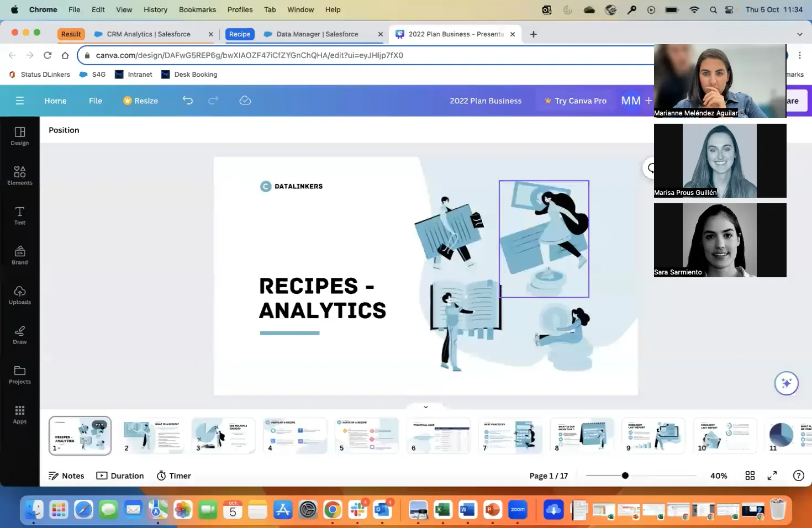Viewport: 812px width, 528px height.
Task: Enter fullscreen presentation mode
Action: click(x=772, y=476)
